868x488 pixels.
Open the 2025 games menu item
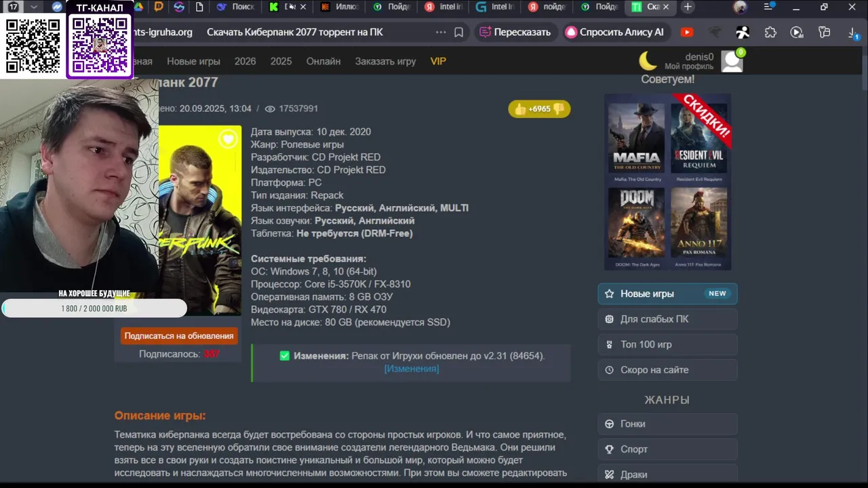(x=281, y=61)
